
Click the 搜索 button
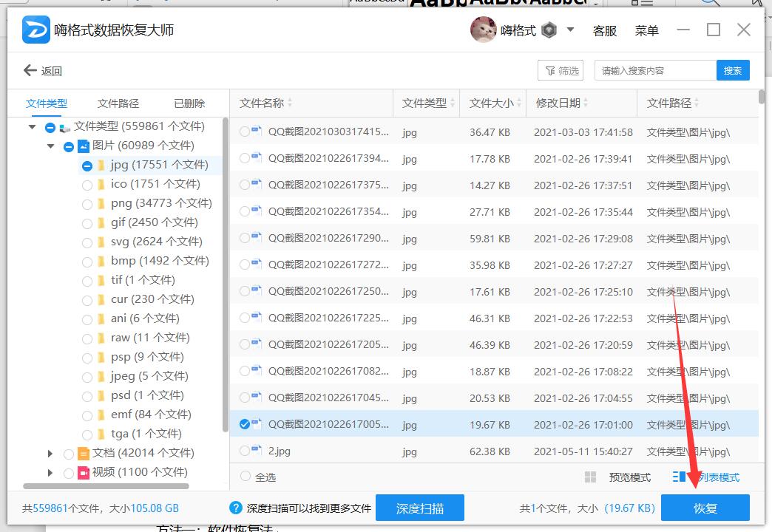click(733, 70)
